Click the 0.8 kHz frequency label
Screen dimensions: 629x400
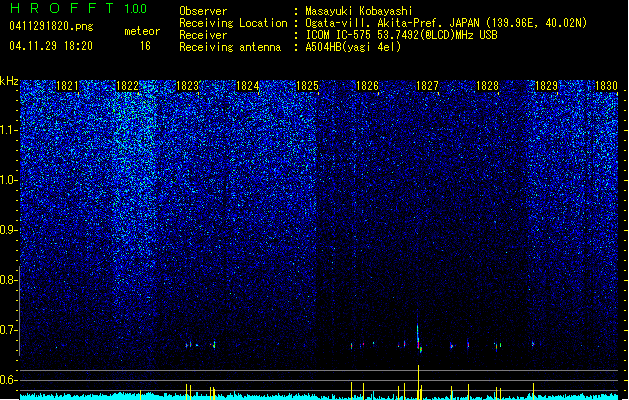coord(8,280)
